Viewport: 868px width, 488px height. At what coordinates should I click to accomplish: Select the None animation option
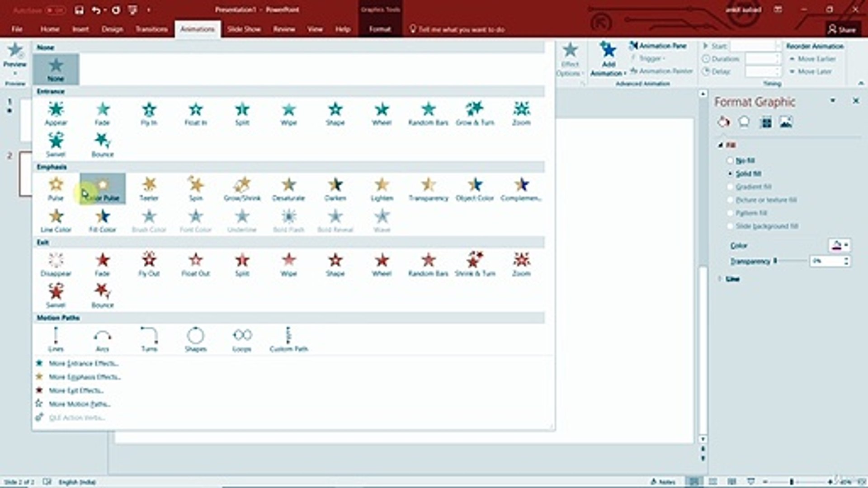[56, 69]
